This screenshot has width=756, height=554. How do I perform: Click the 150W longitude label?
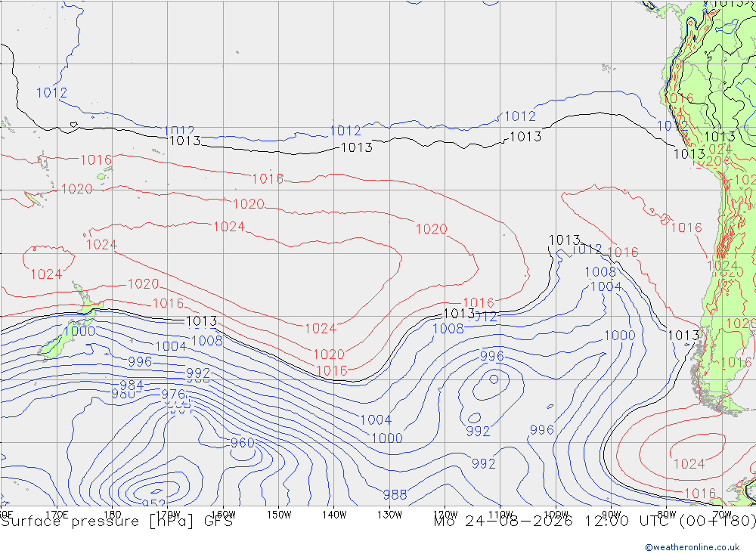tap(279, 515)
